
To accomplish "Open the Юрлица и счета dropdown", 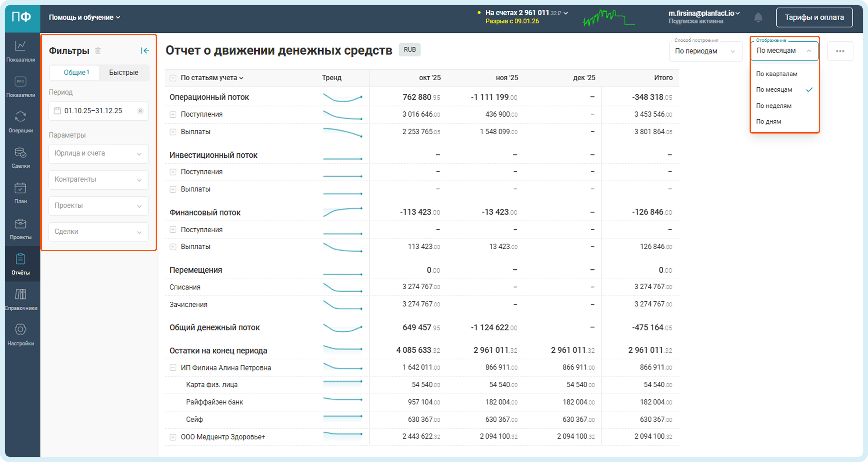I will point(98,154).
